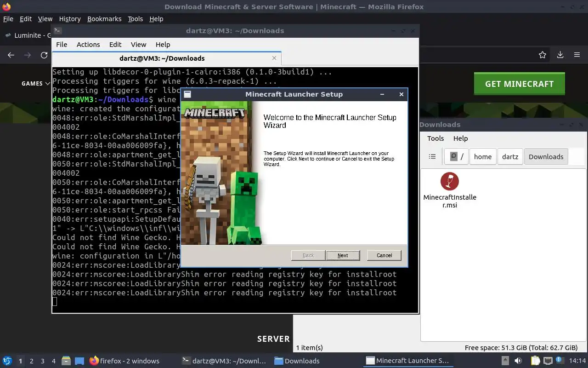Click the "1 item(s)" status bar text
588x368 pixels.
point(309,348)
